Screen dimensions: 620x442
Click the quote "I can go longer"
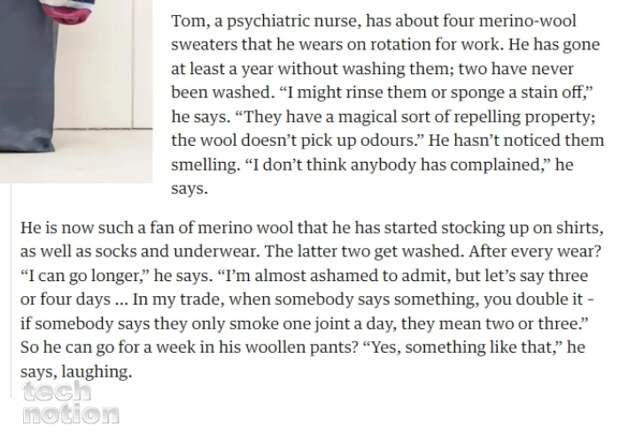click(83, 276)
